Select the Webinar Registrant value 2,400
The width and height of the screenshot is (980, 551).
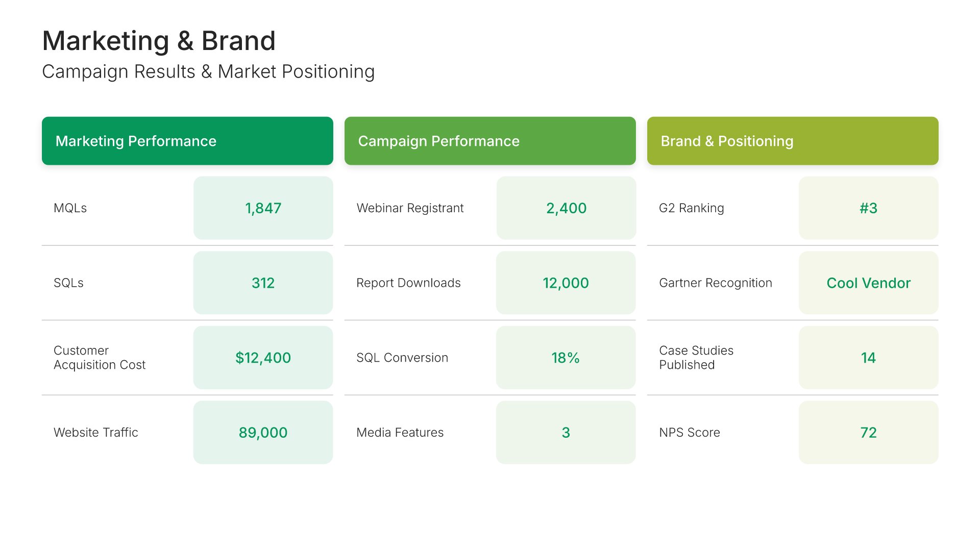566,208
